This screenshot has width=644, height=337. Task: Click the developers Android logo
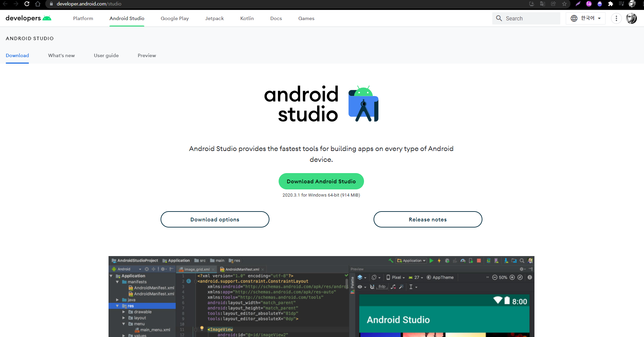click(x=29, y=18)
